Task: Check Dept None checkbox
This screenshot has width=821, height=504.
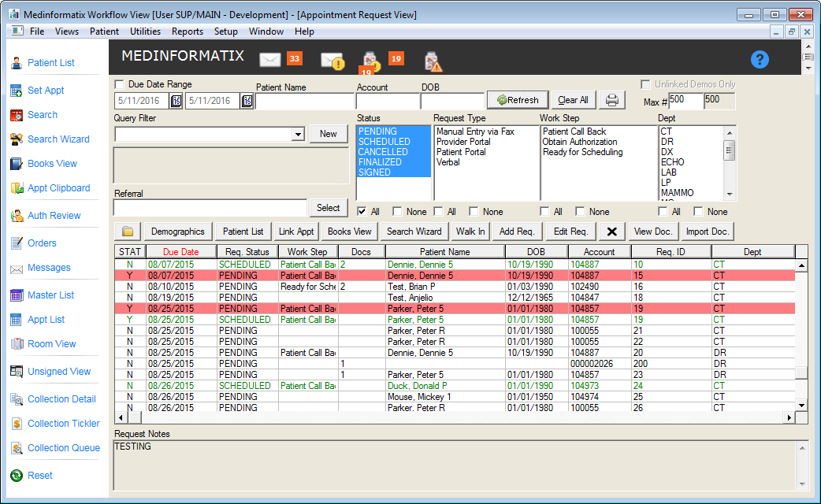Action: [x=698, y=211]
